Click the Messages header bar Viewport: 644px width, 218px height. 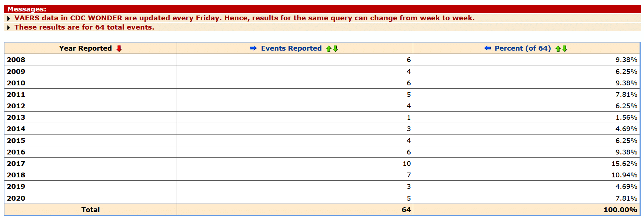[322, 9]
